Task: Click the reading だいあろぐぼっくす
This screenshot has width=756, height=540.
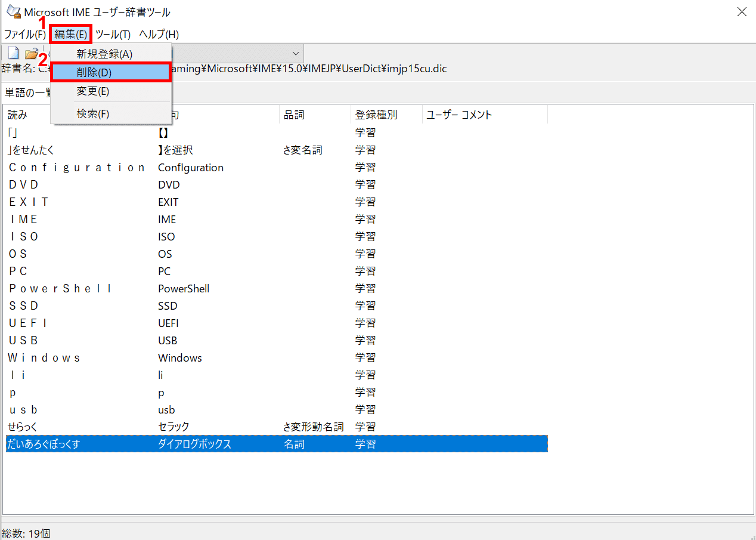Action: click(x=44, y=445)
